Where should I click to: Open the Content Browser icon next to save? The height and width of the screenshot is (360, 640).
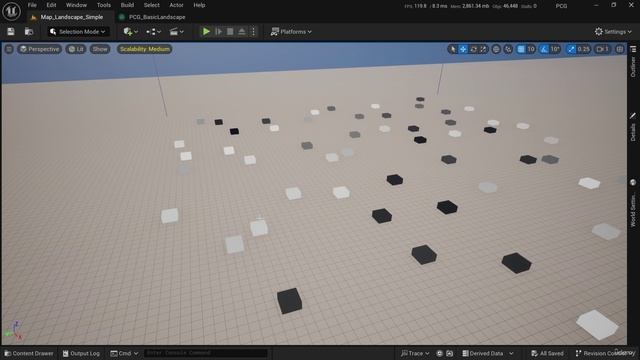click(29, 31)
